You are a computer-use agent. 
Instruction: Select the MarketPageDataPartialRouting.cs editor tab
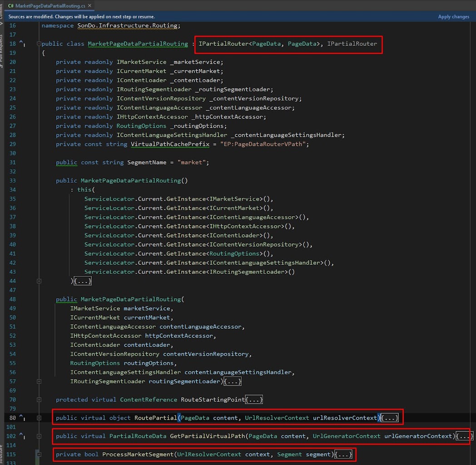(50, 5)
